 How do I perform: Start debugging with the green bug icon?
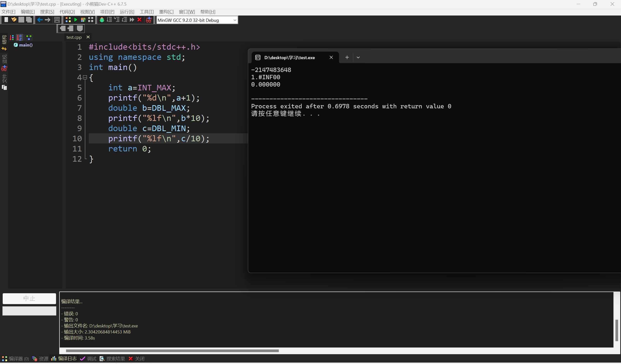[102, 20]
